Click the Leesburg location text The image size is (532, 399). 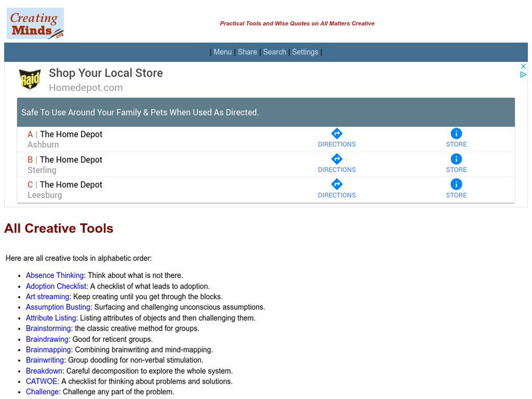pyautogui.click(x=45, y=195)
